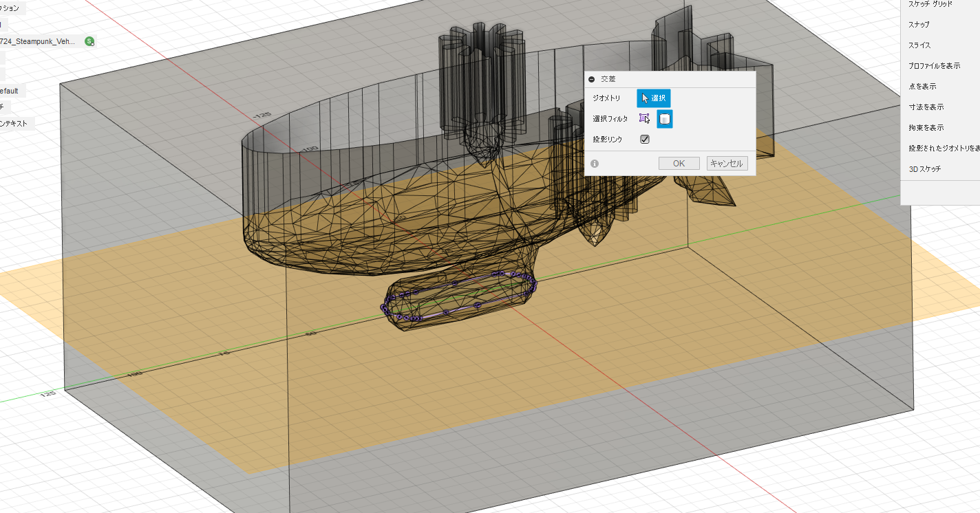Click the キャンセル button
Image resolution: width=980 pixels, height=513 pixels.
pos(727,164)
